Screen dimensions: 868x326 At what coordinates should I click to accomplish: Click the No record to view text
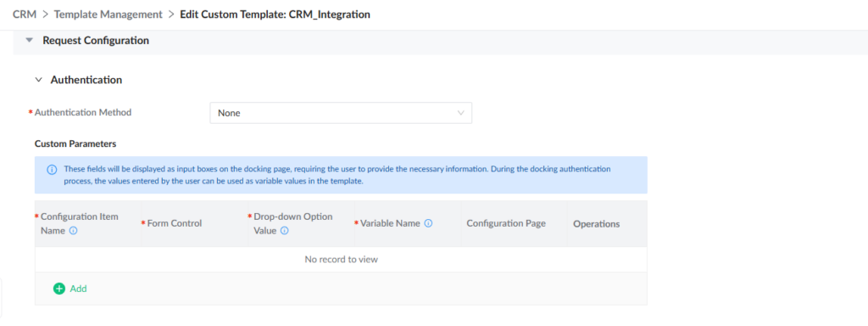click(341, 259)
